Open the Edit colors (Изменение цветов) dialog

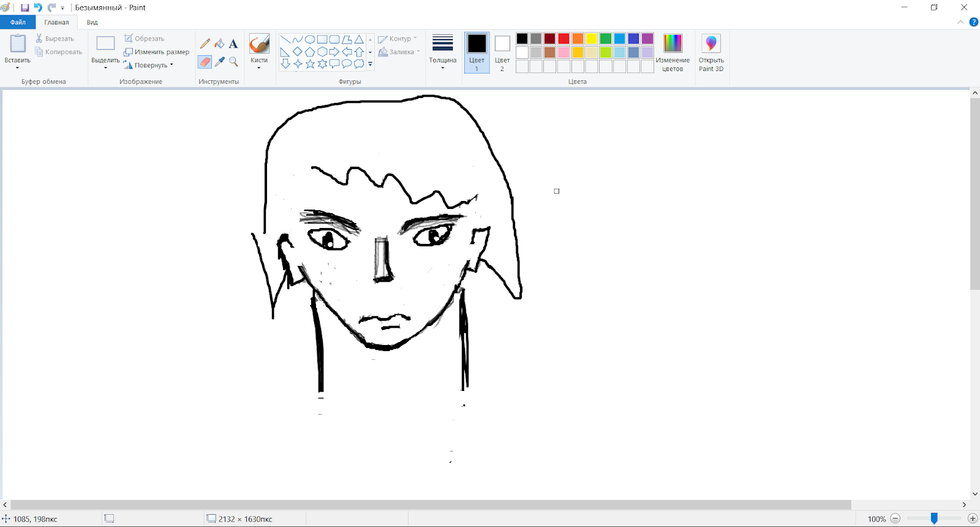[x=673, y=53]
